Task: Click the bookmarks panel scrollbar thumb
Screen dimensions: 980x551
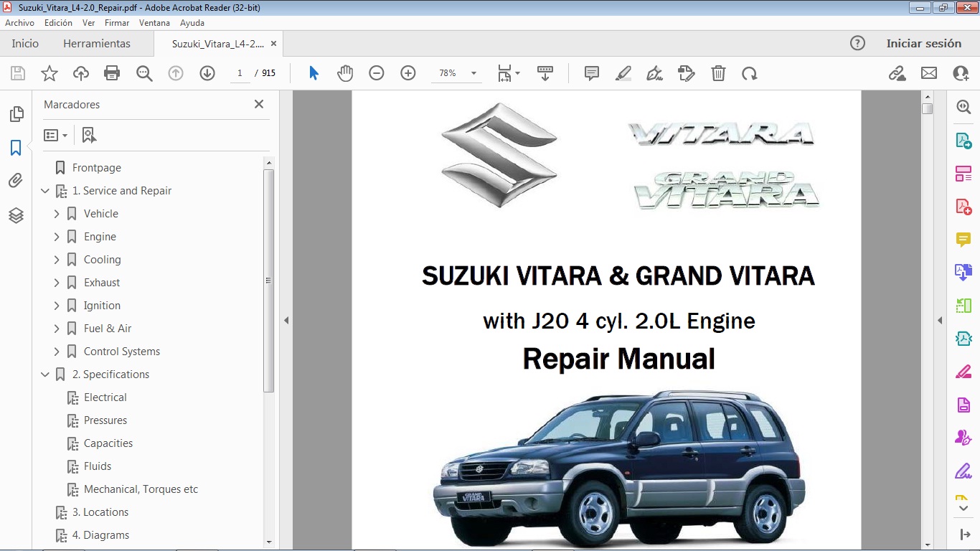Action: 269,281
